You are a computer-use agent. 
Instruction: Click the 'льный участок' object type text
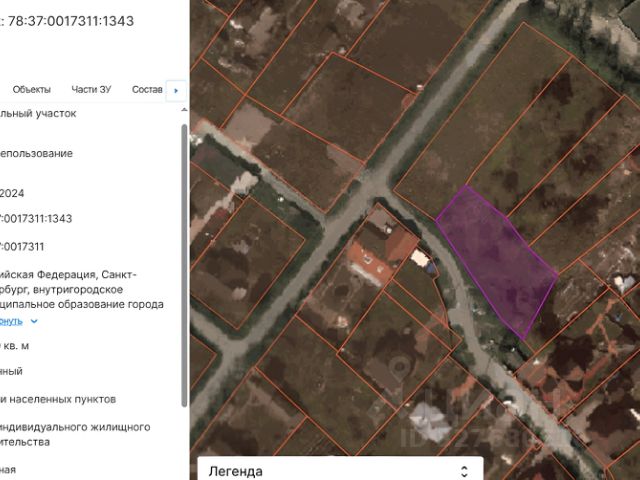click(38, 113)
